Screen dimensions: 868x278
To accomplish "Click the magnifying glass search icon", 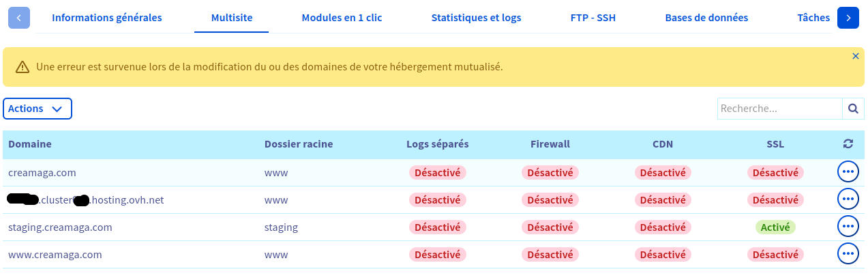I will pos(853,109).
